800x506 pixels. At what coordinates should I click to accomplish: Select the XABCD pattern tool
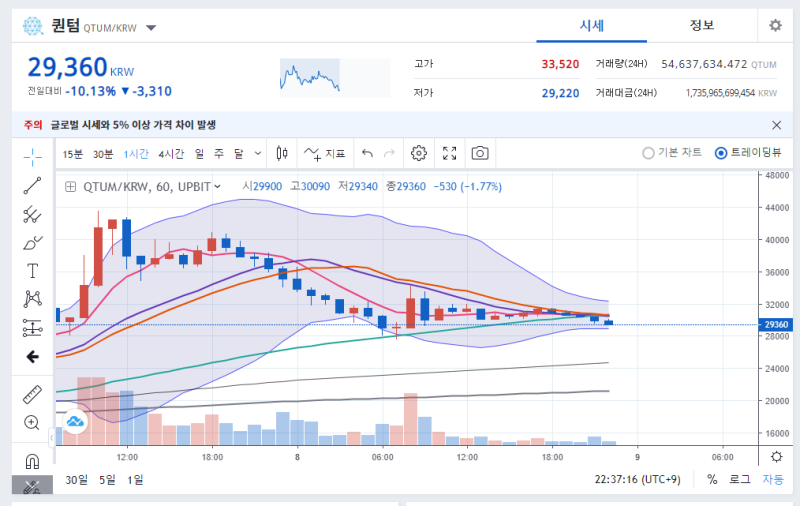point(32,299)
